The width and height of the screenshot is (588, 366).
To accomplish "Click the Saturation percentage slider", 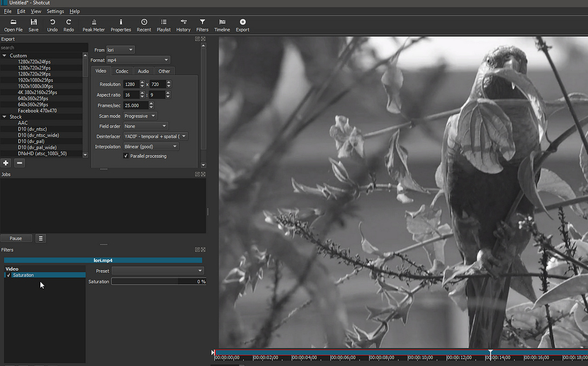I will point(158,281).
